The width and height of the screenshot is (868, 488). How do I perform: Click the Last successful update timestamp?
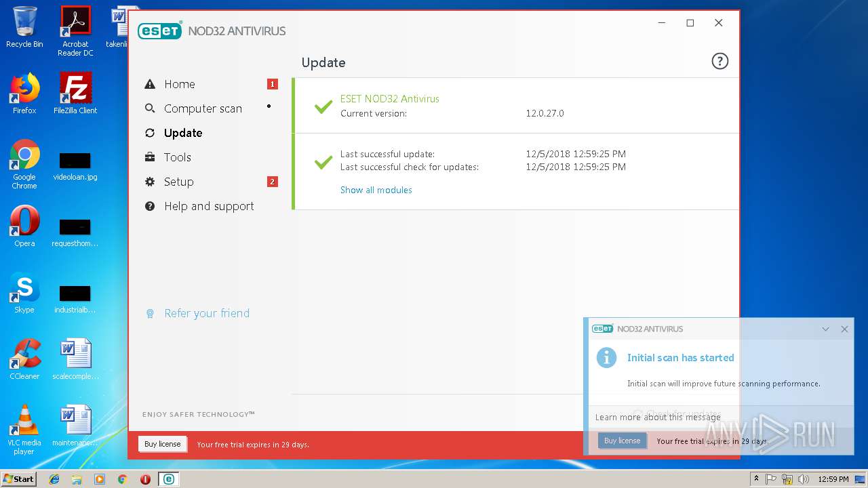tap(576, 154)
